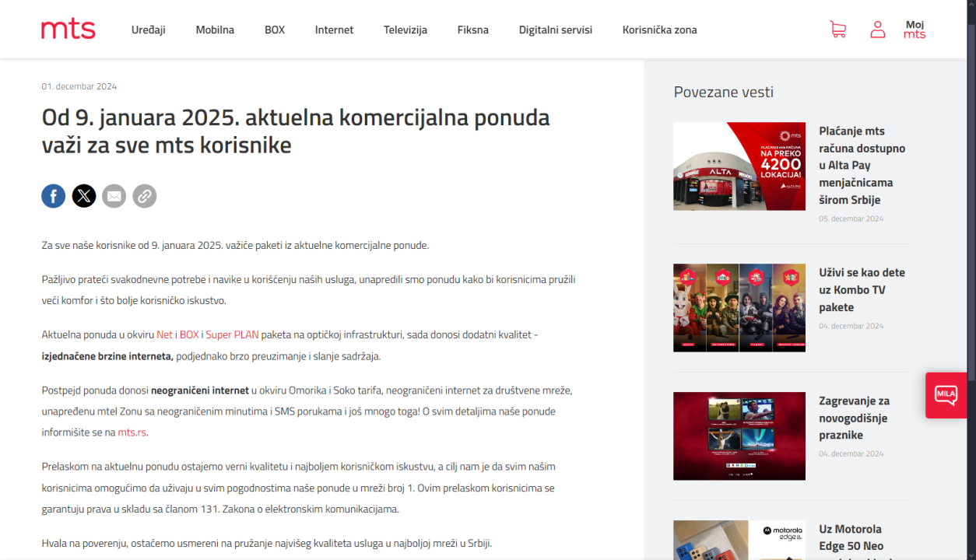Open the Uređaji menu
Image resolution: width=976 pixels, height=560 pixels.
pos(149,30)
